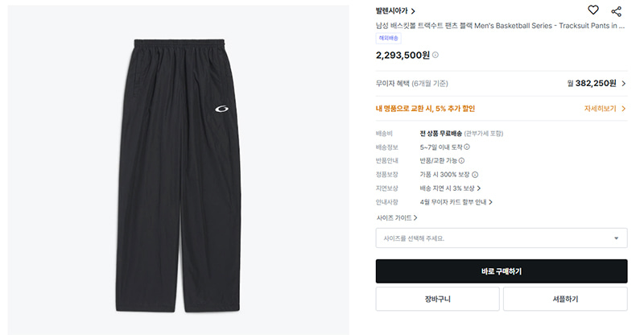Click info icon next to 반품/교환 가능
The height and width of the screenshot is (335, 644).
coord(461,160)
